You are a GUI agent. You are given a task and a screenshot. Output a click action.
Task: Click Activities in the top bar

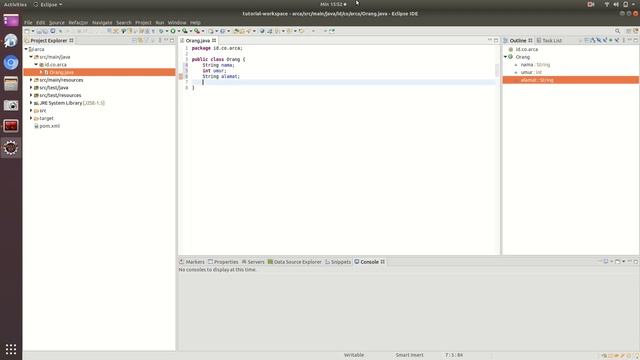(x=15, y=4)
